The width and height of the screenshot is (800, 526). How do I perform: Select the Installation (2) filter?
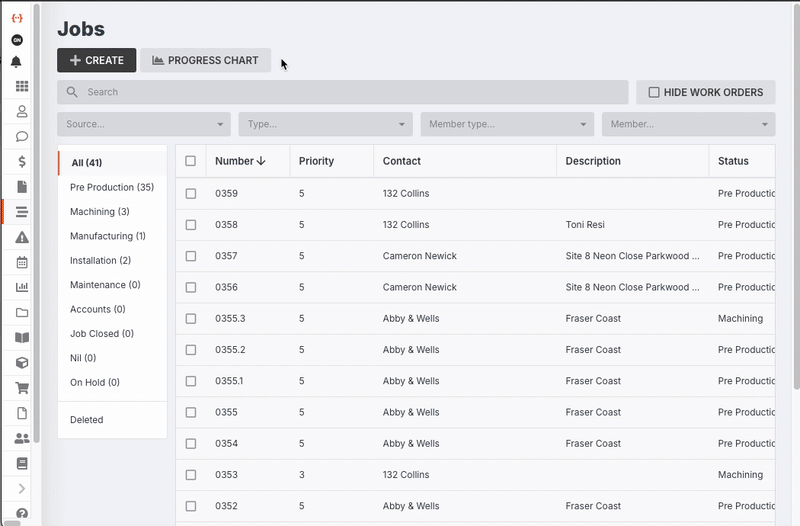tap(113, 260)
